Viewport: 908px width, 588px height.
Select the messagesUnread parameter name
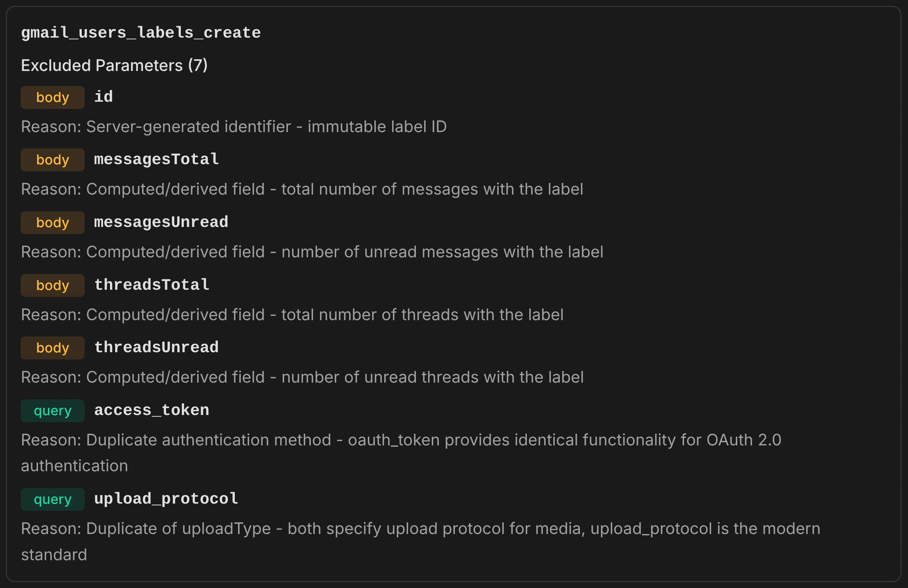pyautogui.click(x=161, y=222)
